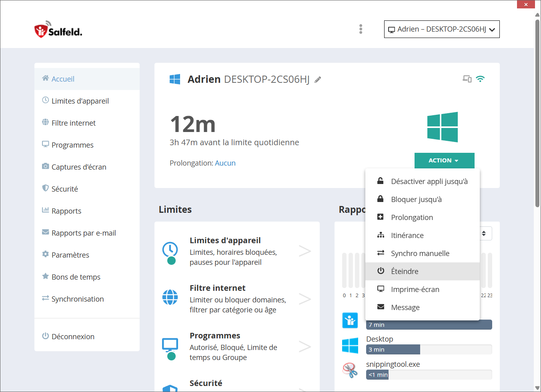
Task: Choose Imprime-écran in the Action menu
Action: (423, 289)
